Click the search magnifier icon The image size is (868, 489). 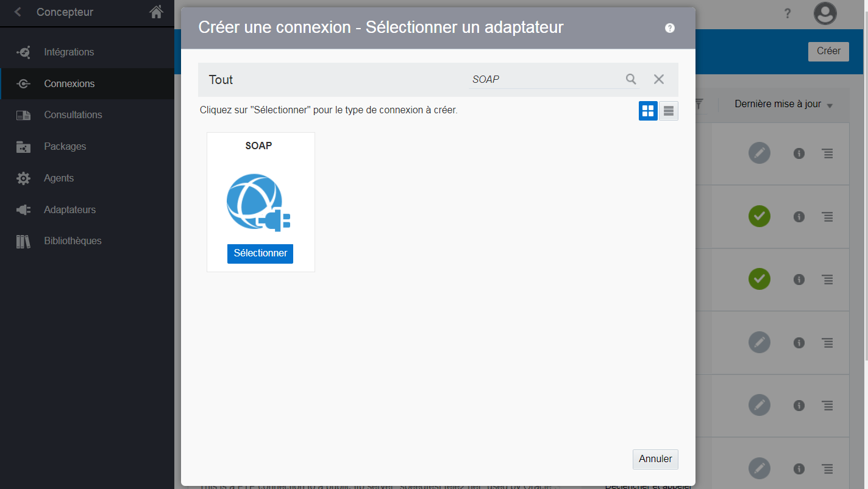(631, 79)
